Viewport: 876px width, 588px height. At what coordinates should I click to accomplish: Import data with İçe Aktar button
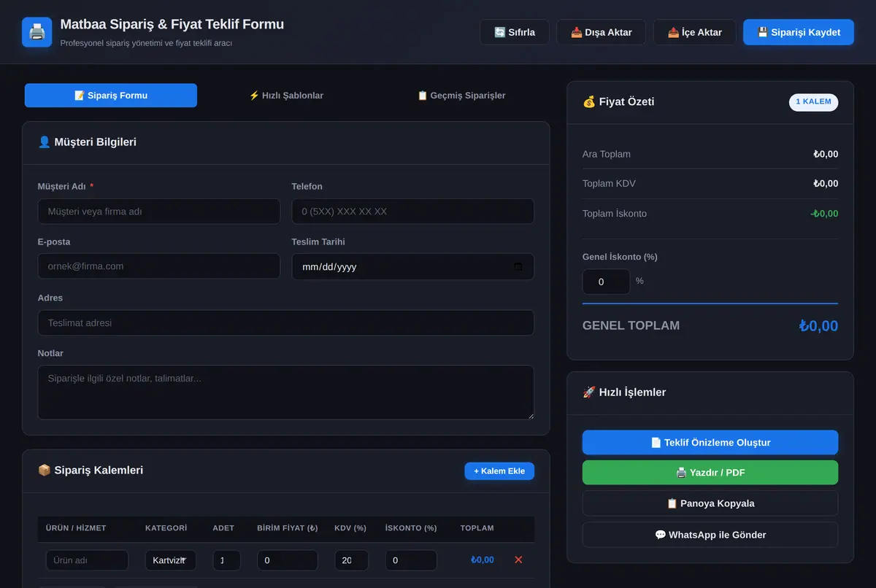coord(694,32)
